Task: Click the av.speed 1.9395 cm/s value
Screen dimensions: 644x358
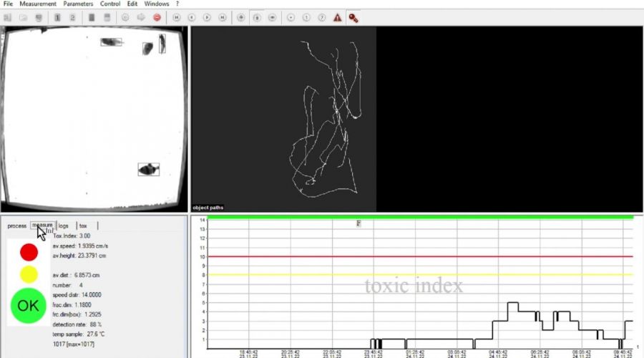Action: pyautogui.click(x=80, y=246)
